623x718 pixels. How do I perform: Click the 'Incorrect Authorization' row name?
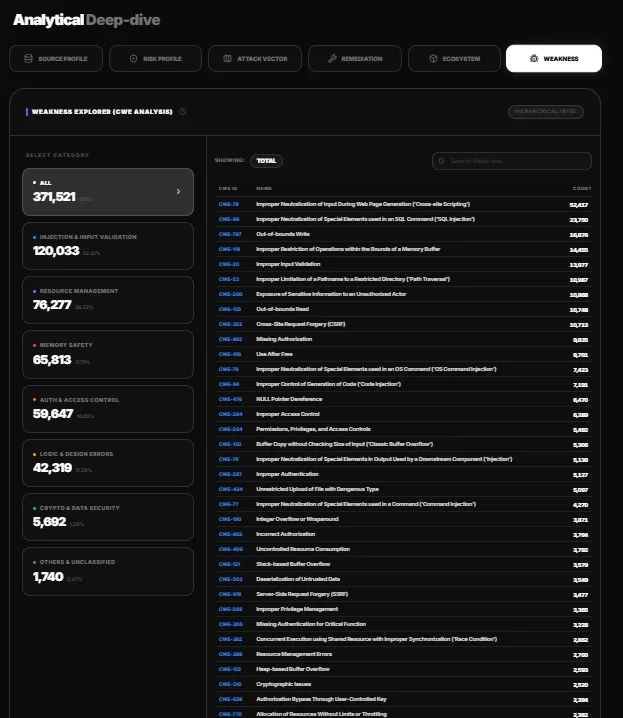[x=286, y=534]
